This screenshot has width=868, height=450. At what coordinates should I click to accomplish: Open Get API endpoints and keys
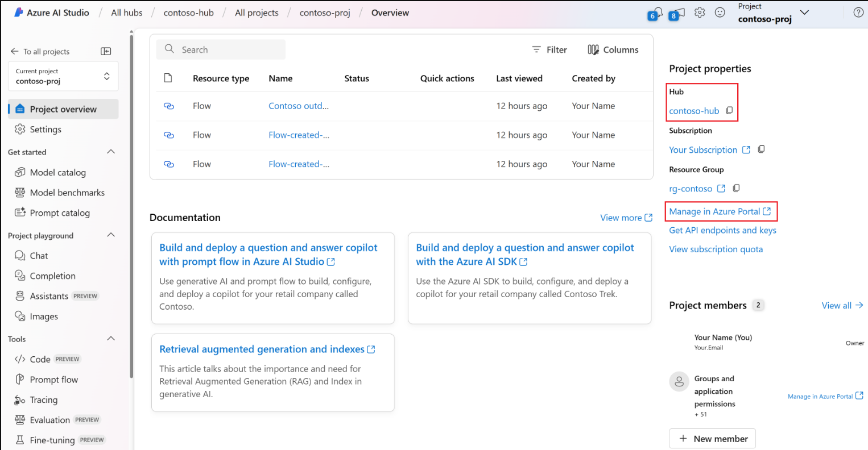point(722,230)
